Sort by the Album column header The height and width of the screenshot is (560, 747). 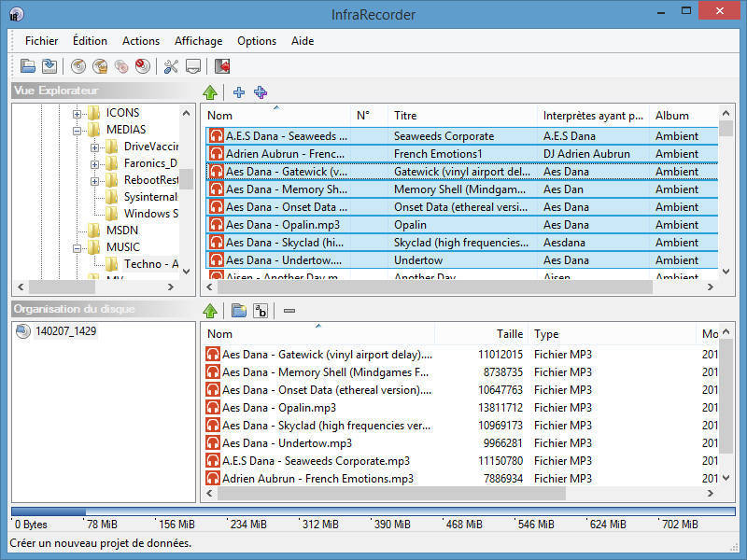(684, 115)
